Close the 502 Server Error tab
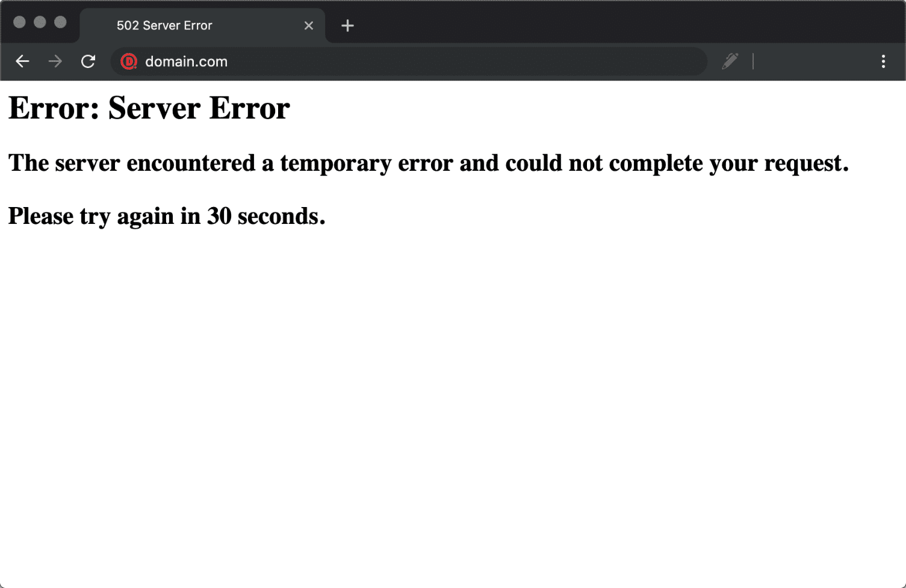The image size is (906, 588). pyautogui.click(x=309, y=25)
